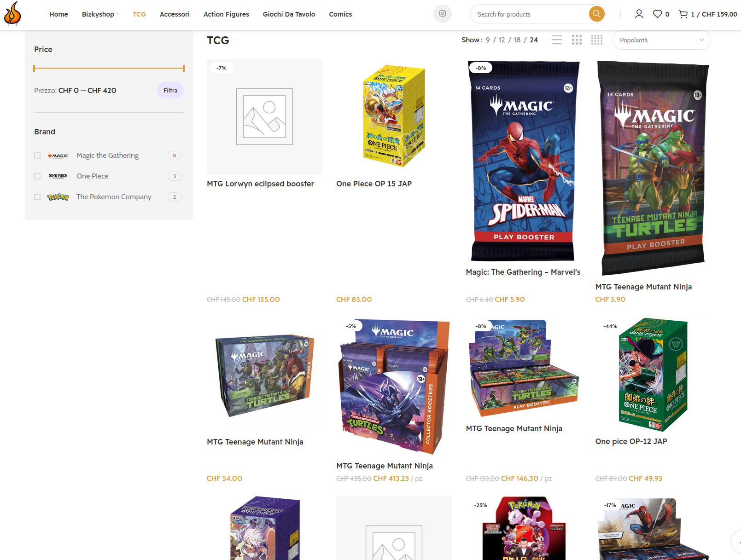The height and width of the screenshot is (560, 741).
Task: Open the user account icon
Action: point(639,14)
